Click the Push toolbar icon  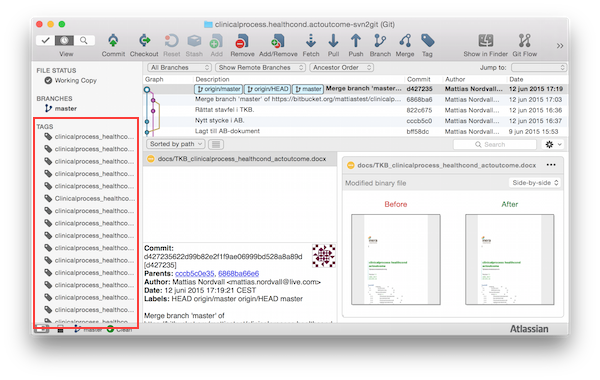[356, 41]
